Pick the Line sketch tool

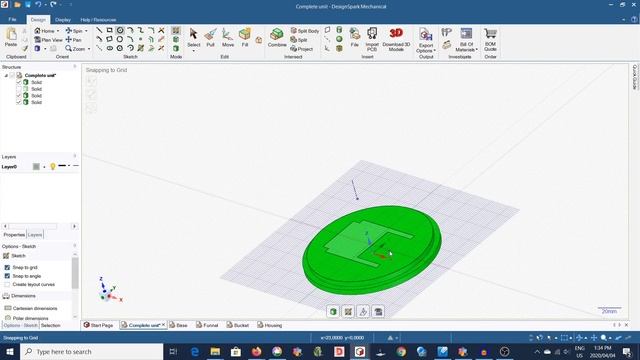(x=99, y=30)
